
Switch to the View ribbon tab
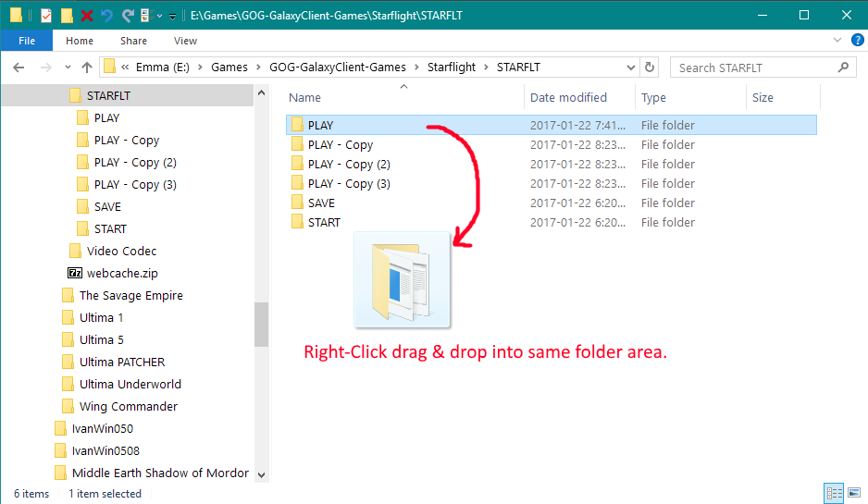click(185, 41)
